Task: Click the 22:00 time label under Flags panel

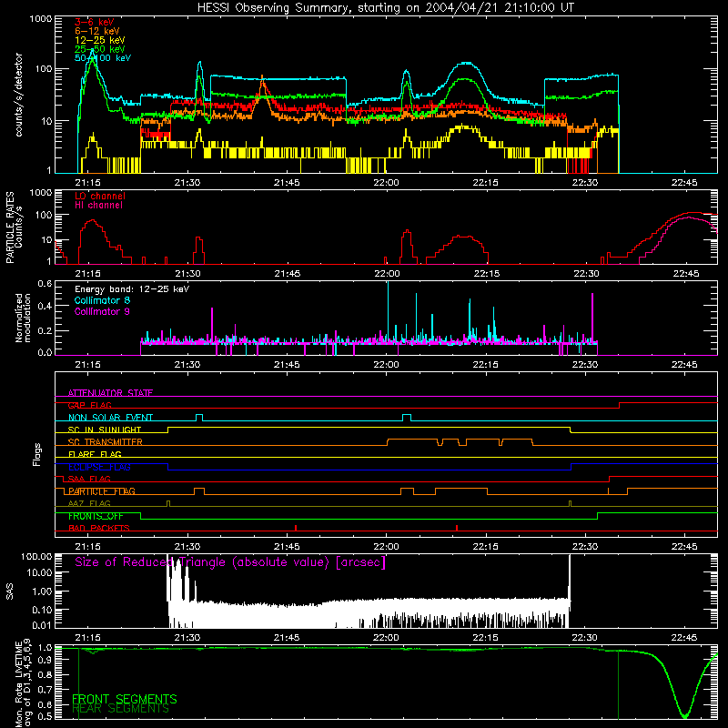Action: point(386,547)
